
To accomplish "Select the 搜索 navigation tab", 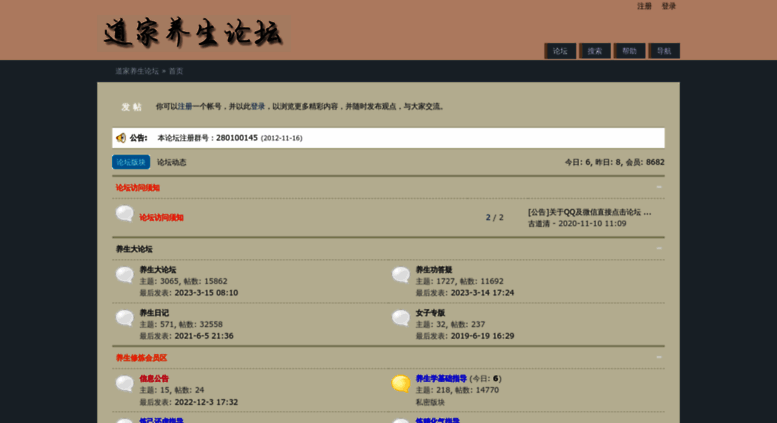I will tap(595, 51).
